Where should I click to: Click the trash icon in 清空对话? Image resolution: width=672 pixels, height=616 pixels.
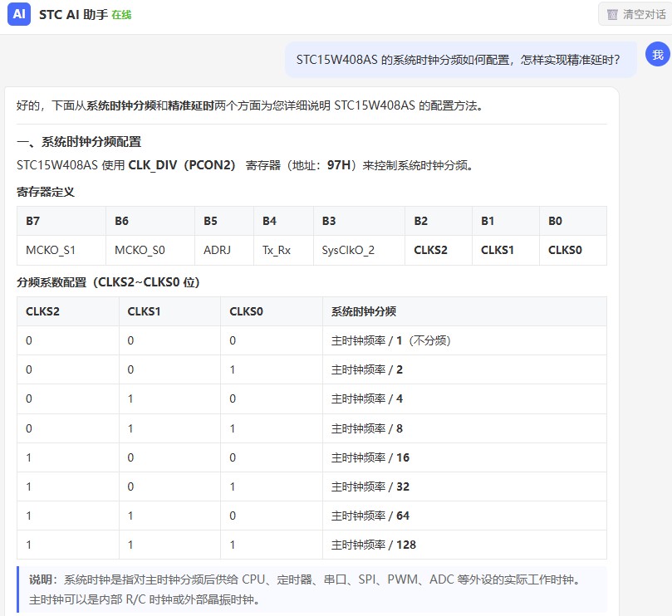tap(612, 15)
